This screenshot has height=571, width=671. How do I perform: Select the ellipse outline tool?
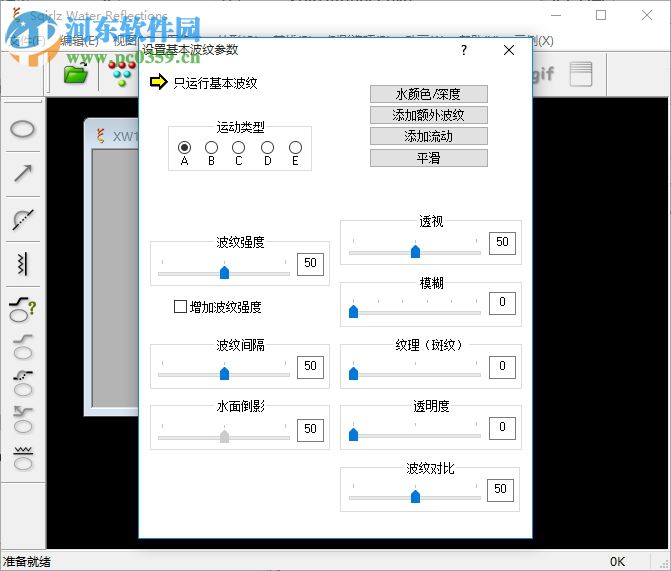22,129
